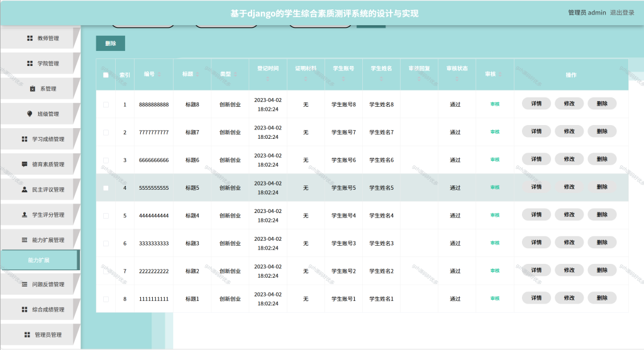Screen dimensions: 644x350
Task: Click the user icon beside 学生评分管理
Action: [x=25, y=215]
